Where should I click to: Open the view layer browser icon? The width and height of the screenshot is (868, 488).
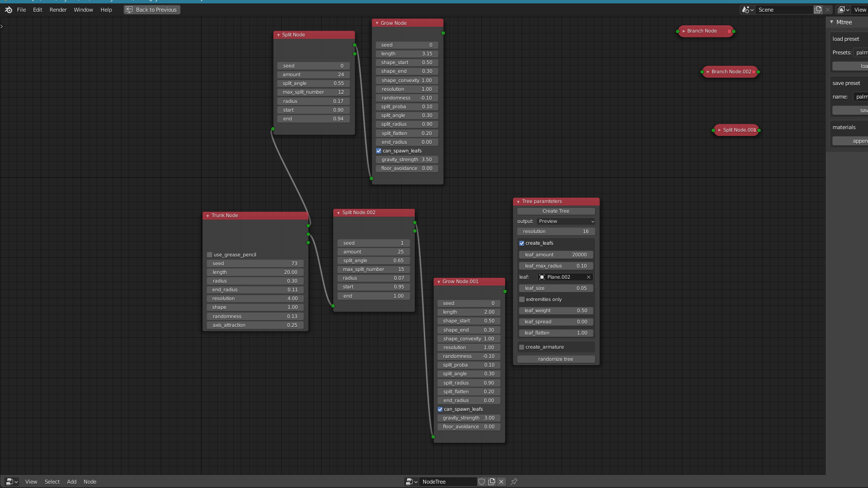tap(841, 10)
